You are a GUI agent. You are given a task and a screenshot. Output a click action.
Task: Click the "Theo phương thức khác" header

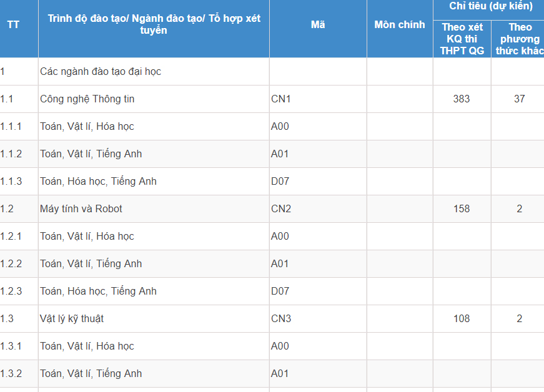pos(519,39)
